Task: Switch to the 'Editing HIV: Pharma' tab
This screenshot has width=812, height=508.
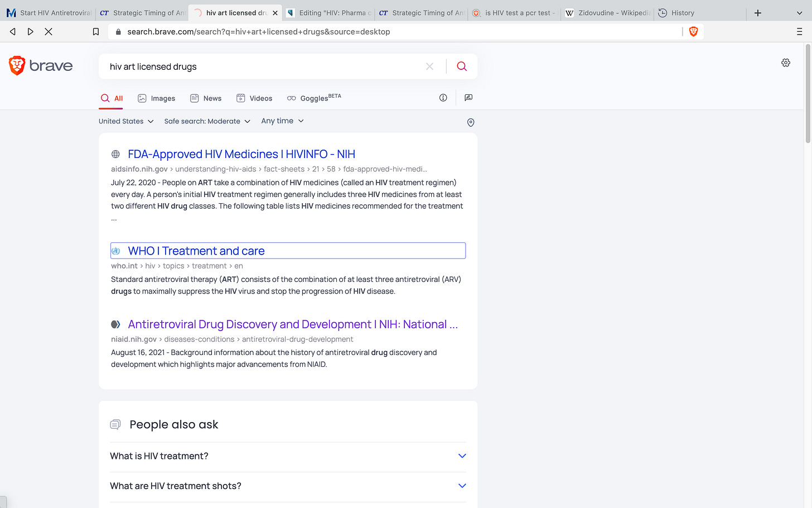Action: click(x=328, y=13)
